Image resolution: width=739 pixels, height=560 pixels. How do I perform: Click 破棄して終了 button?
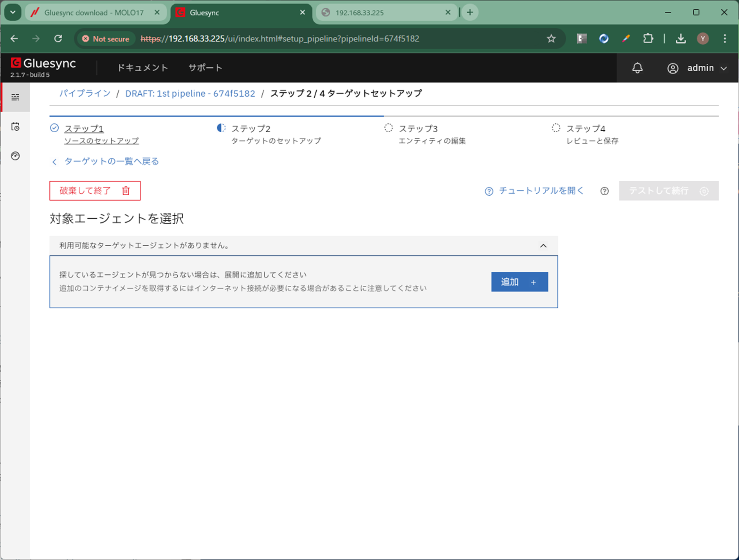(95, 191)
